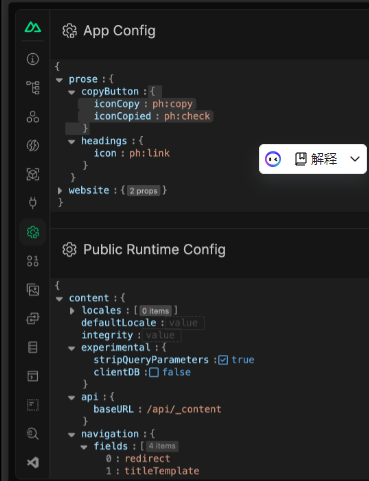
Task: Collapse the api object
Action: (72, 397)
